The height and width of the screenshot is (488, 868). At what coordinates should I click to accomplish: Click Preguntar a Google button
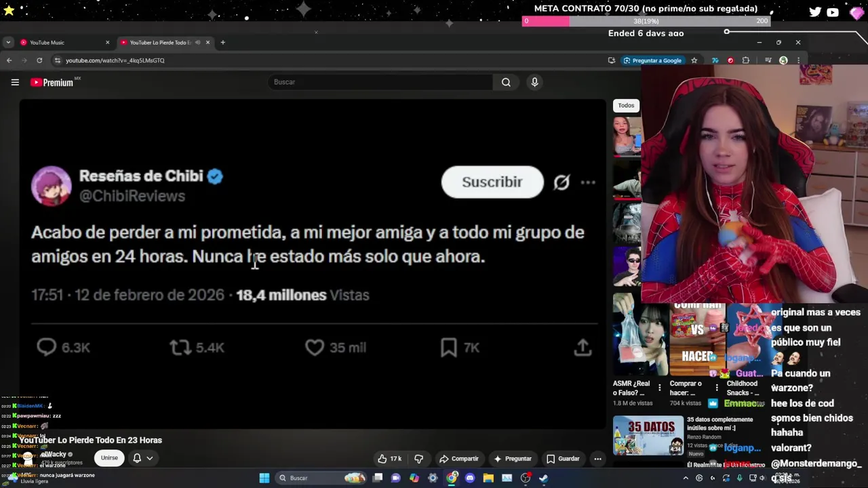(652, 60)
